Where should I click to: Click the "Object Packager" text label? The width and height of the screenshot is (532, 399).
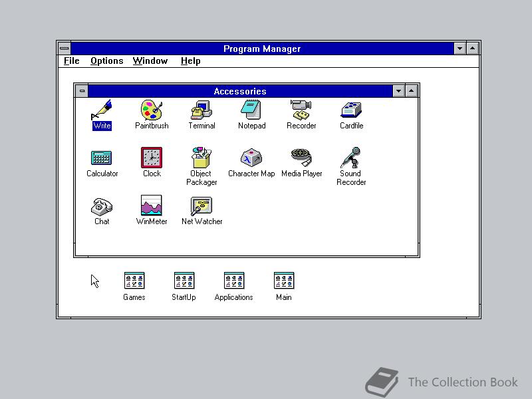tap(201, 178)
